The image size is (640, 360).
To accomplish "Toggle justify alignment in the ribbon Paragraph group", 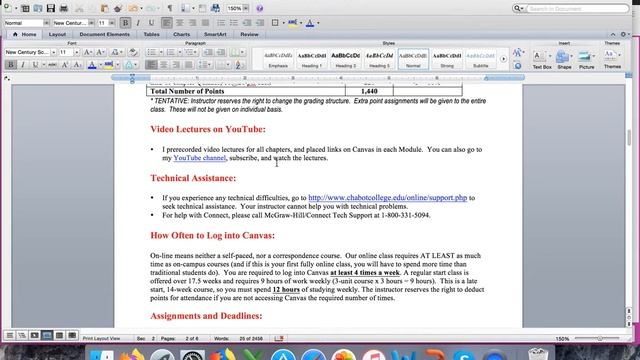I will [189, 65].
